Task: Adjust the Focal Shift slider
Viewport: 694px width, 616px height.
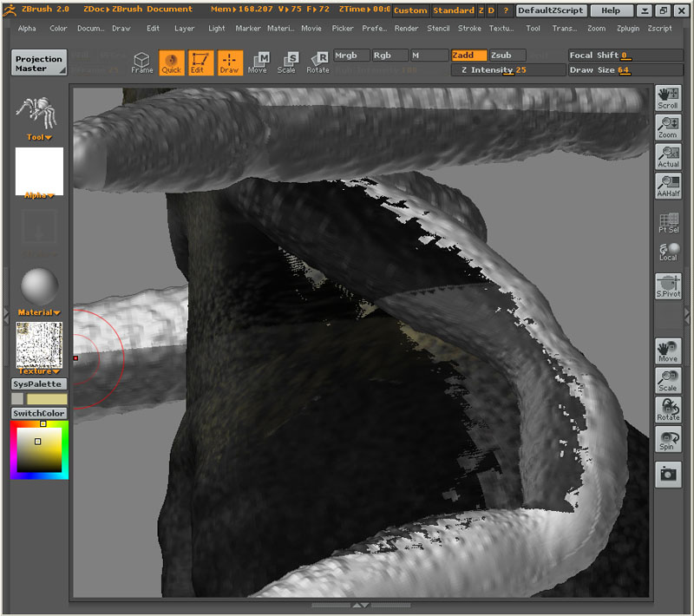Action: [x=625, y=56]
